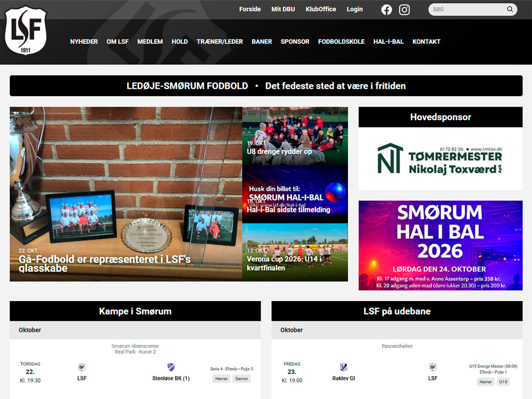Click the Forside link
The width and height of the screenshot is (532, 399).
[250, 9]
